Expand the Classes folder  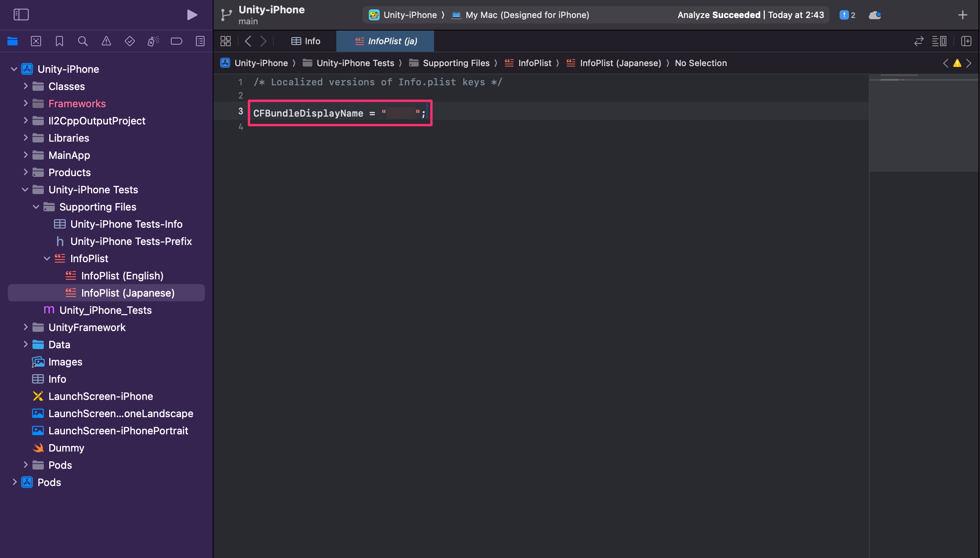point(25,86)
